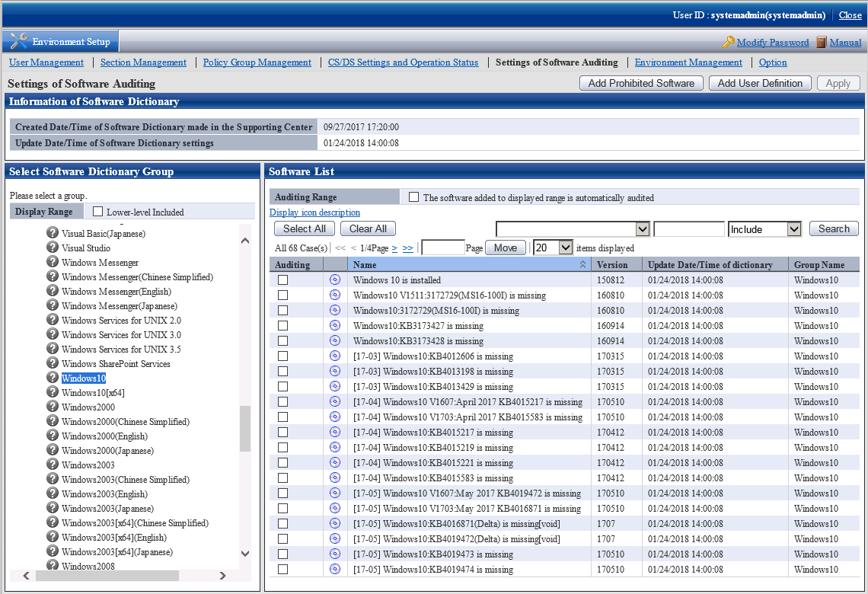The width and height of the screenshot is (868, 594).
Task: Click Add User Definition button
Action: tap(760, 83)
